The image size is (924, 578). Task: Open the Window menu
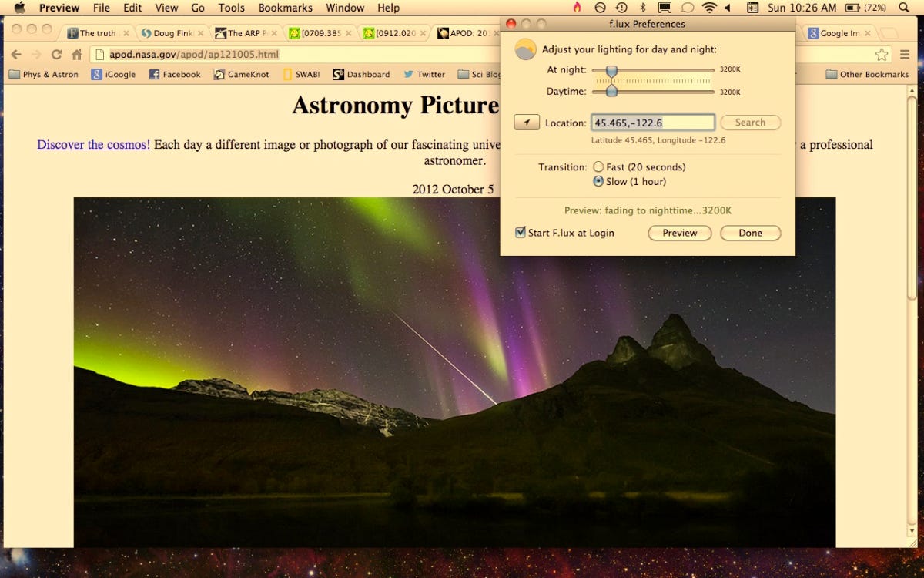[345, 8]
